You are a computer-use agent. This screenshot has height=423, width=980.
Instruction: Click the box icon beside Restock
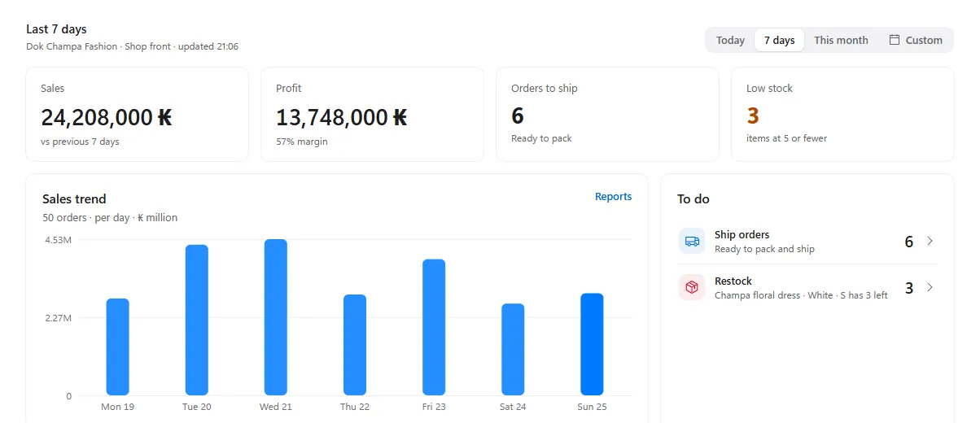(692, 287)
